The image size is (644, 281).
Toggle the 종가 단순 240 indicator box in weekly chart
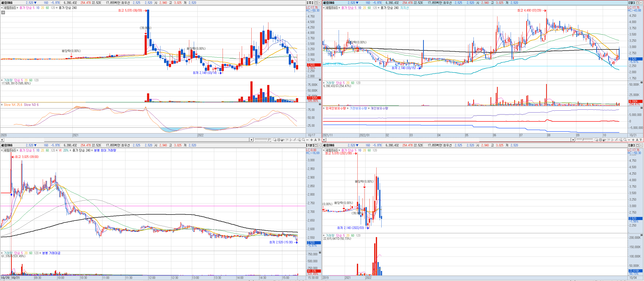[x=57, y=8]
